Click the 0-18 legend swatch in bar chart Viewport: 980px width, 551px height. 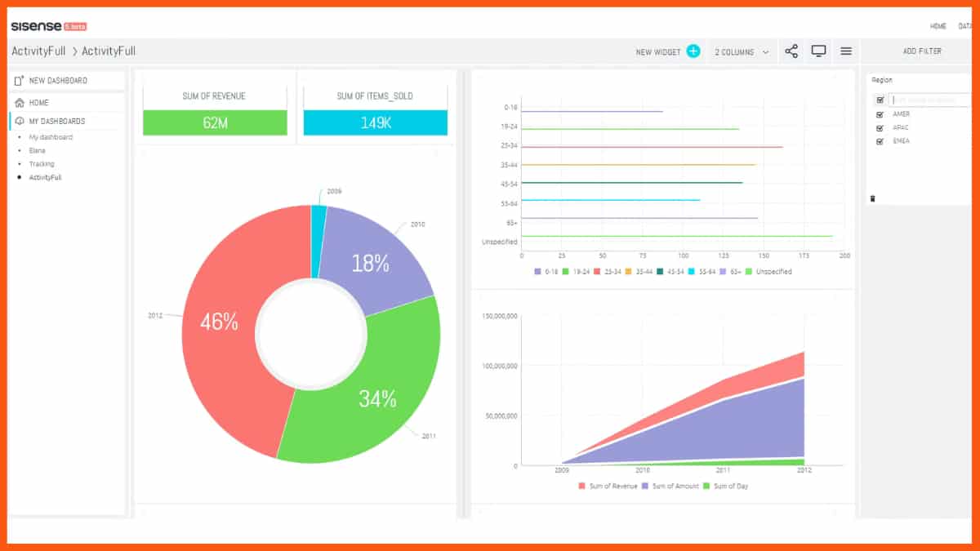[537, 272]
